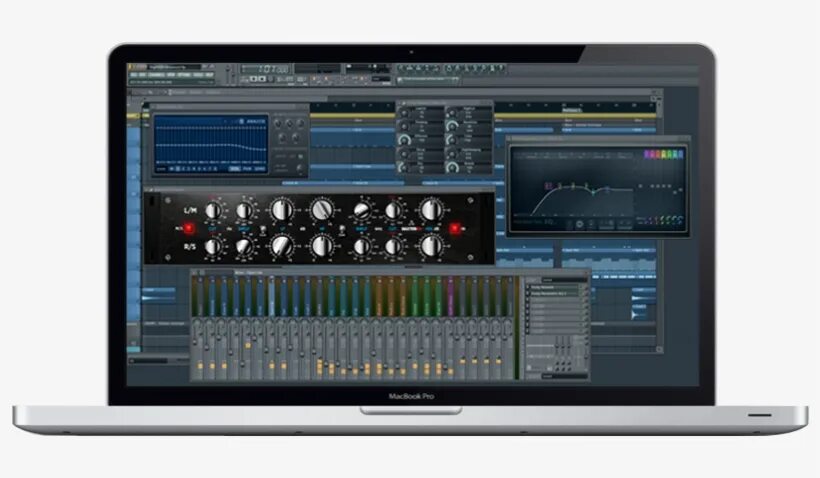820x478 pixels.
Task: Click the playlist vertical scrollbar
Action: coord(659,224)
